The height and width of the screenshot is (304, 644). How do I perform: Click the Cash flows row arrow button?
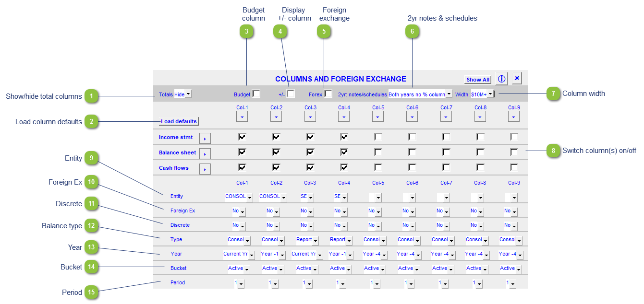click(x=205, y=169)
